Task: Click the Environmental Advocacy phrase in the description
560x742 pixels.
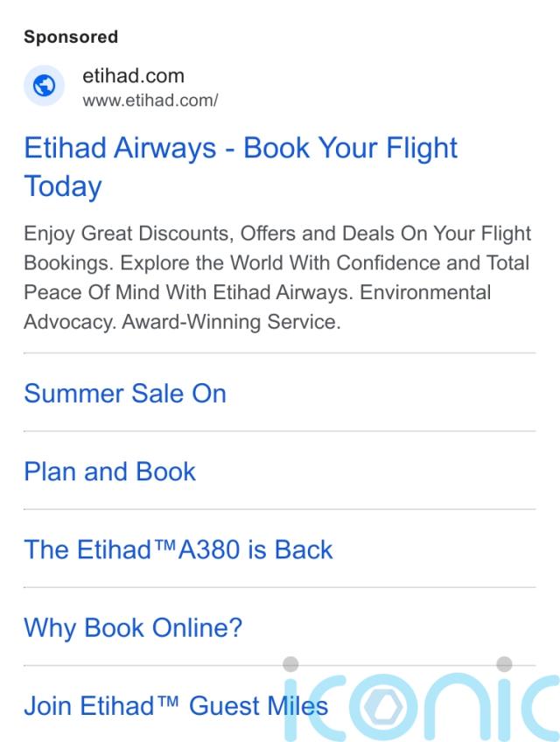Action: [257, 306]
